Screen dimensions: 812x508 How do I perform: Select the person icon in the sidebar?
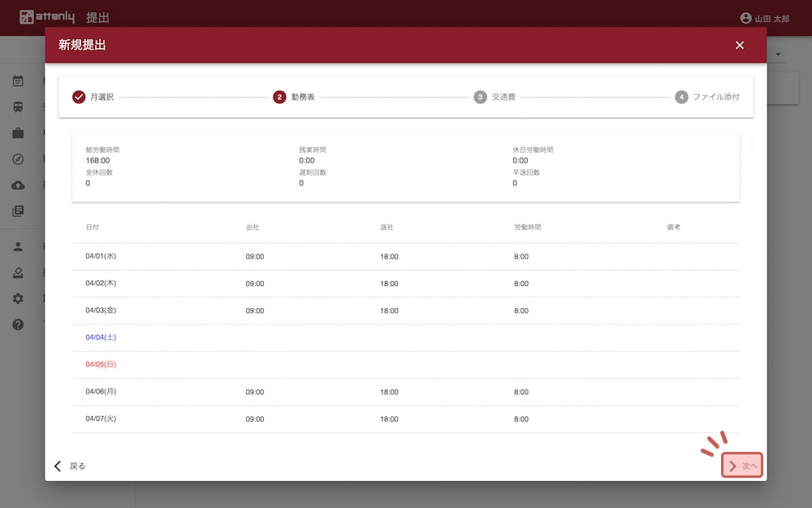click(18, 247)
